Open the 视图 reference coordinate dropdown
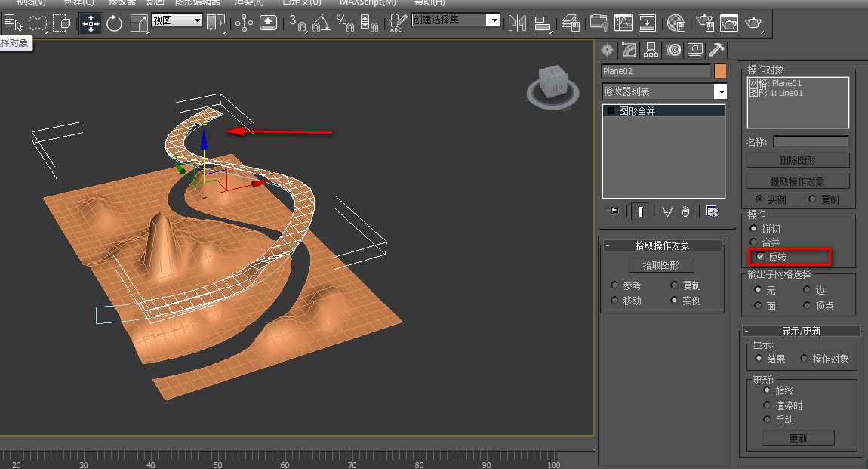 click(x=177, y=20)
